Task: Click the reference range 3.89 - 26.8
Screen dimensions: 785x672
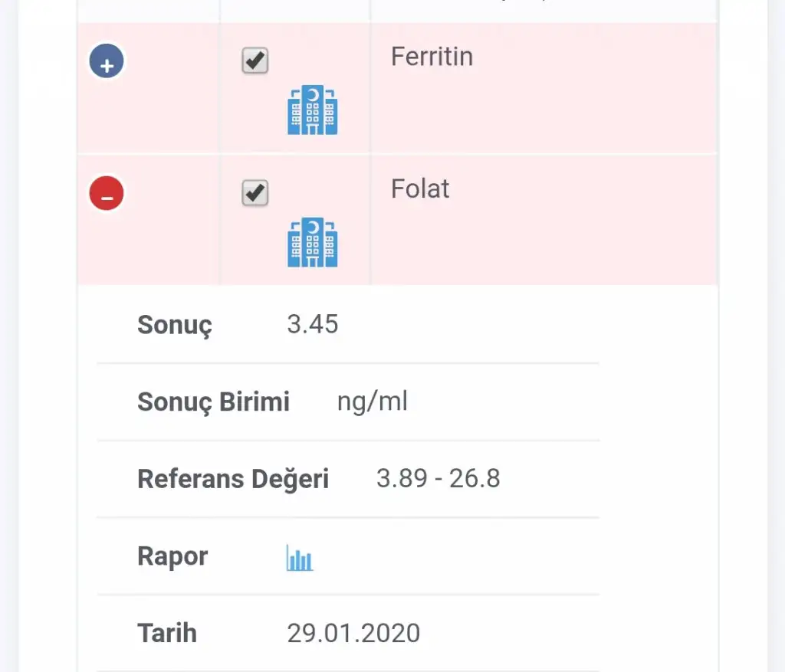Action: [x=438, y=478]
